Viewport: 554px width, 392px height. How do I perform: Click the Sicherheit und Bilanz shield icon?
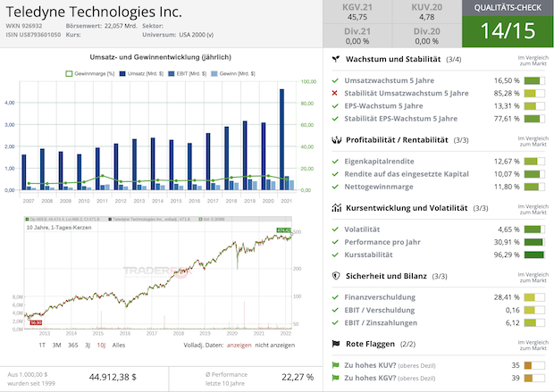336,276
